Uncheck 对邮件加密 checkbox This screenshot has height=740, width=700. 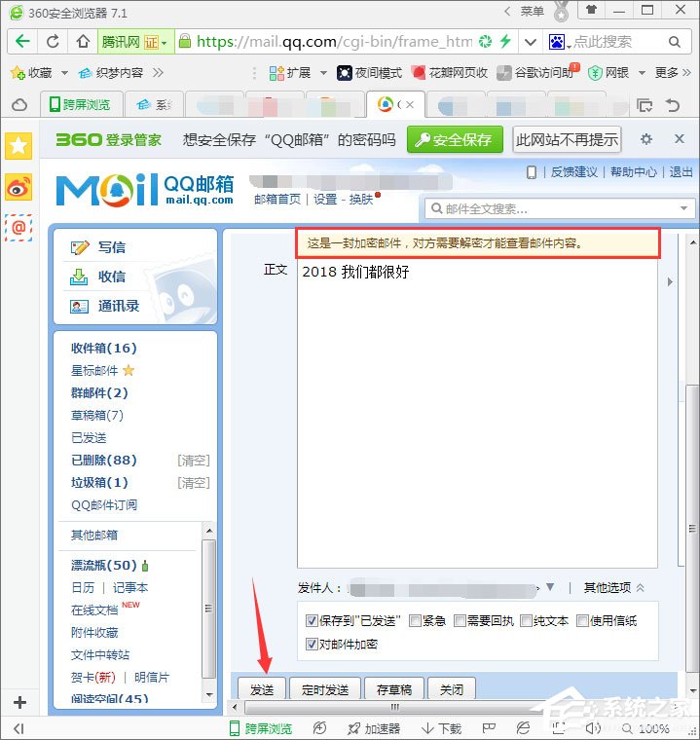pyautogui.click(x=312, y=644)
